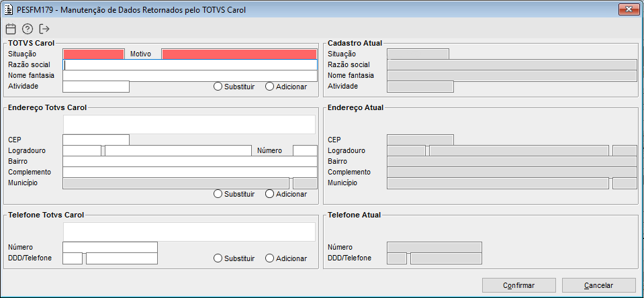The height and width of the screenshot is (298, 644).
Task: Click the Endereço Atual group title
Action: pyautogui.click(x=356, y=107)
